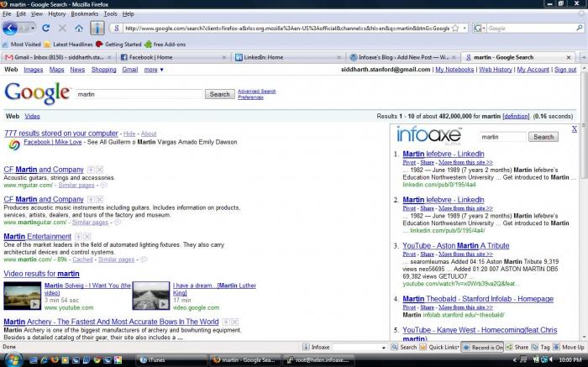The image size is (588, 367).
Task: Play the I have a dream video thumbnail
Action: (x=151, y=296)
